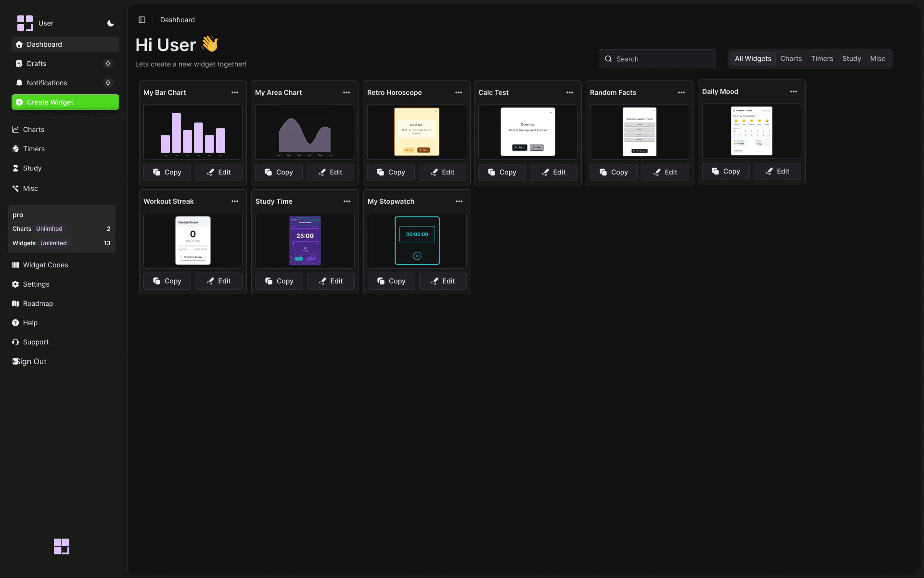Open Daily Mood three-dot menu
The height and width of the screenshot is (578, 924).
pos(794,92)
